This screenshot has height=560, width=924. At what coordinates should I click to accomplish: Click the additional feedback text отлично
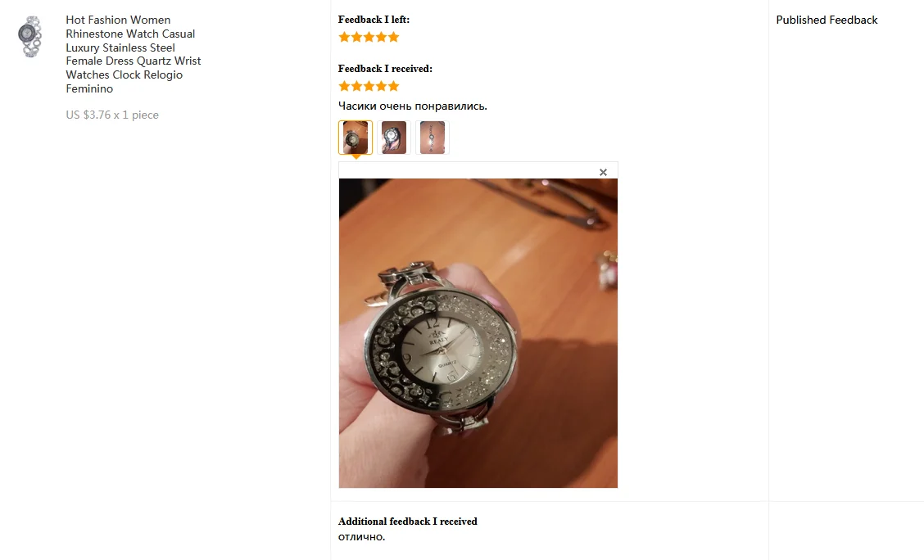tap(361, 537)
